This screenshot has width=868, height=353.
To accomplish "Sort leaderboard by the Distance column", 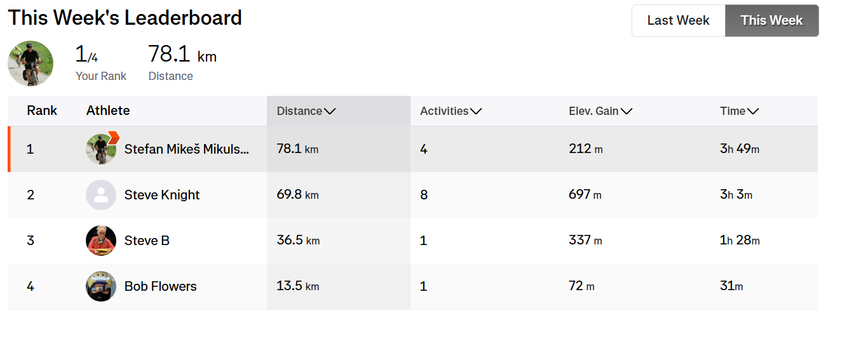I will pyautogui.click(x=306, y=111).
